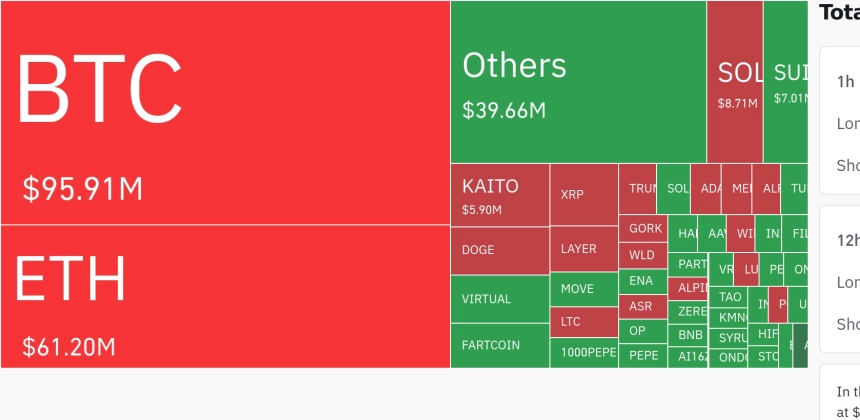Select the MOVE tile
The image size is (860, 420).
tap(584, 289)
